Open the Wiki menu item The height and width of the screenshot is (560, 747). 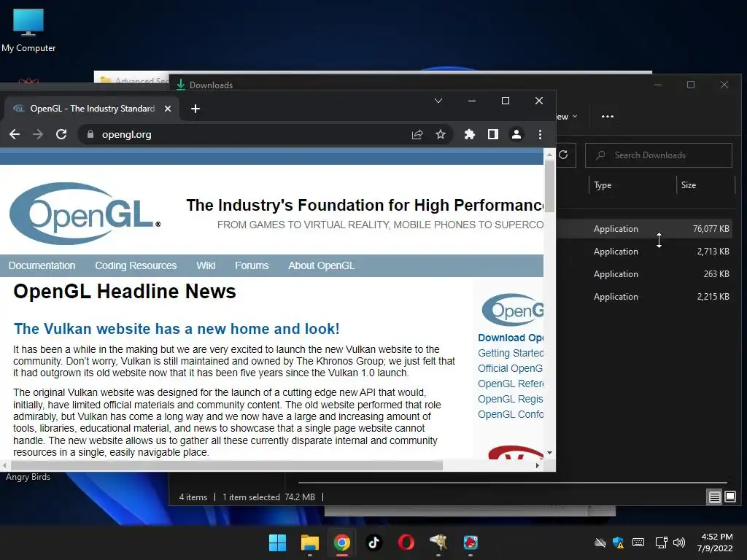206,265
